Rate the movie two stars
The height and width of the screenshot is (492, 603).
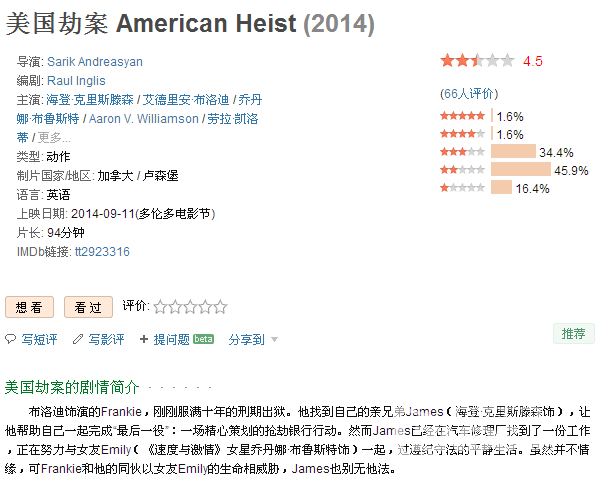point(175,307)
